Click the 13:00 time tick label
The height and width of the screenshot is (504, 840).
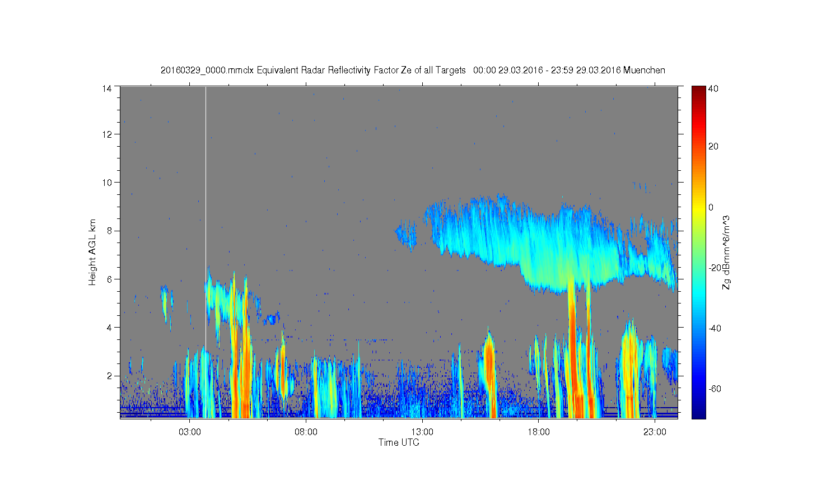pyautogui.click(x=422, y=432)
